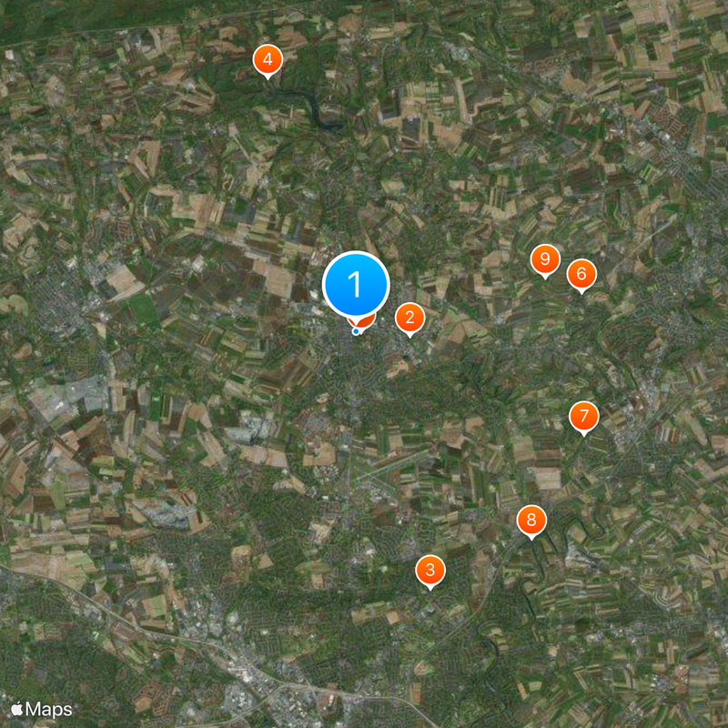
Task: Open the orange pin numbered 3
Action: (430, 571)
